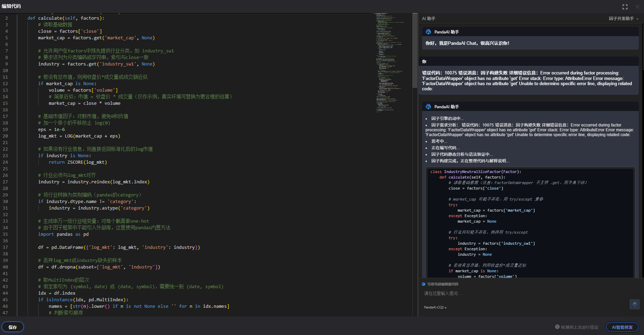Click the 'def calculate(self, factors):' line in editor
This screenshot has width=644, height=335.
66,18
